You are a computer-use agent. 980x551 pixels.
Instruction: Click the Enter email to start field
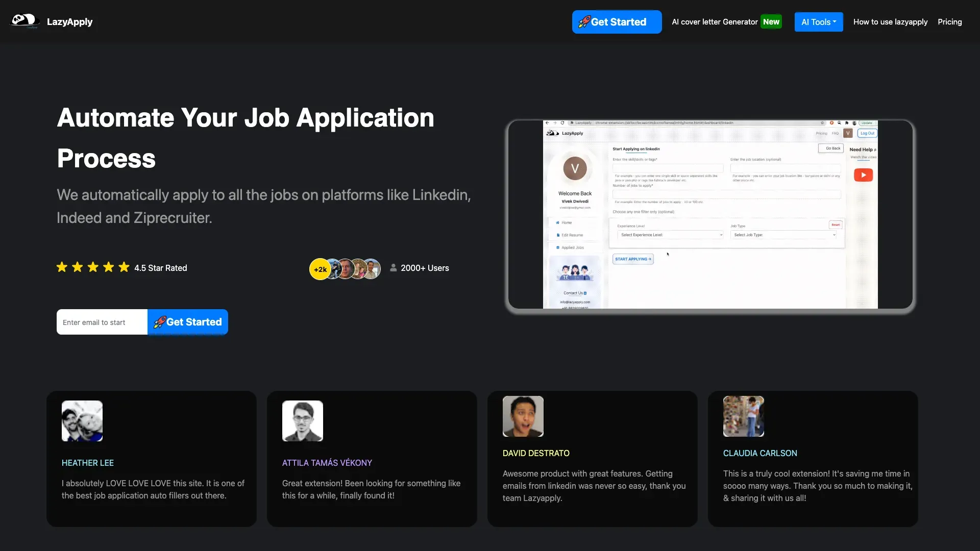pos(102,322)
